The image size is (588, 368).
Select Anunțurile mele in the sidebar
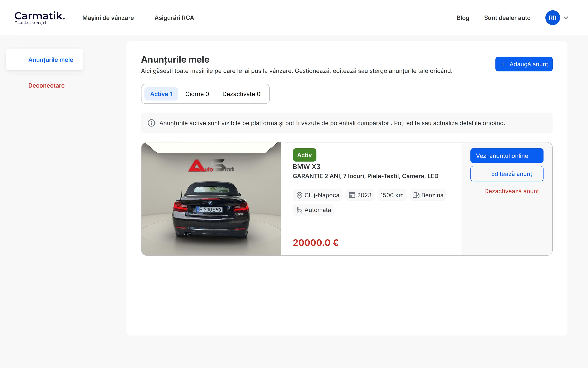click(x=45, y=60)
